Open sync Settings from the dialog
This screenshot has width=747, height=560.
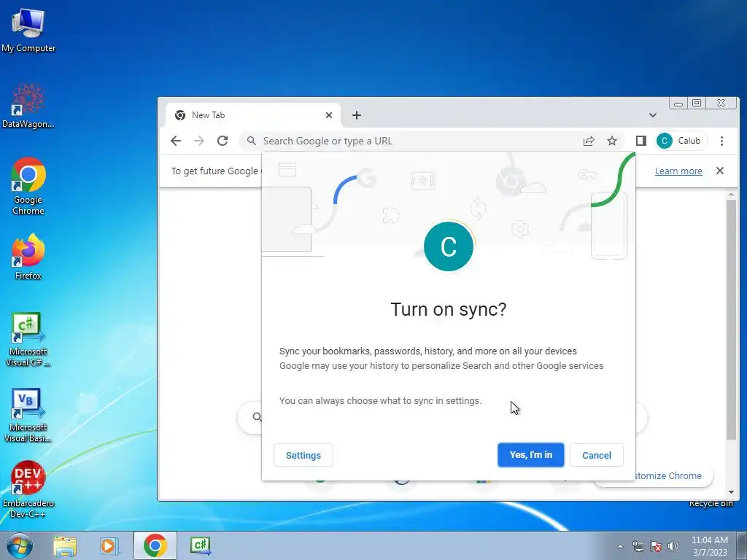[x=303, y=455]
